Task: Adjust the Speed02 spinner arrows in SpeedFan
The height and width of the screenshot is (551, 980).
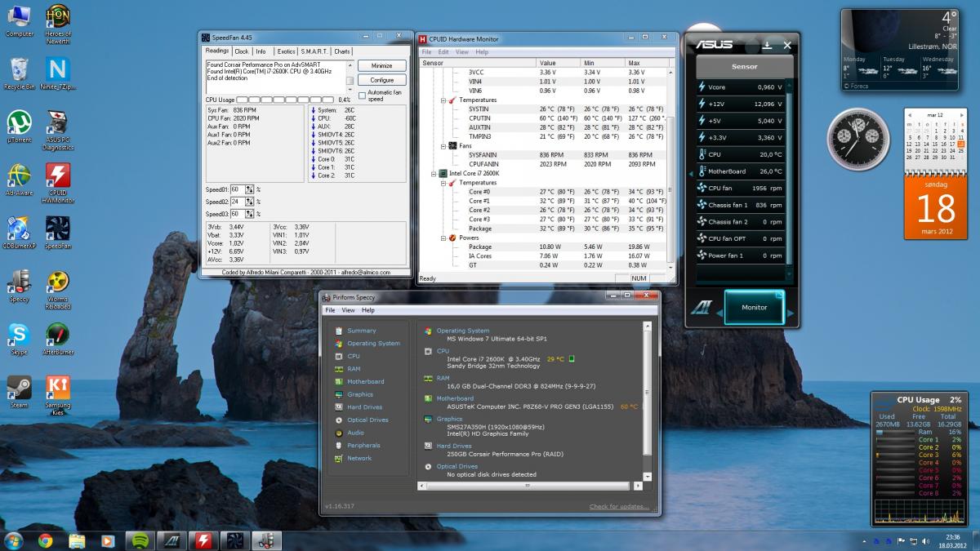Action: coord(250,202)
